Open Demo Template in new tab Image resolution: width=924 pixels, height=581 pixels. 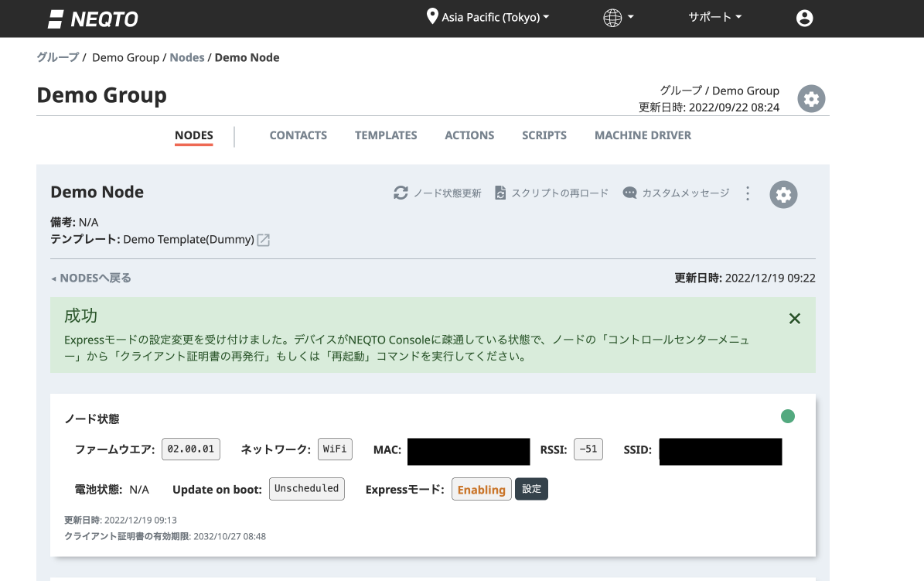263,240
